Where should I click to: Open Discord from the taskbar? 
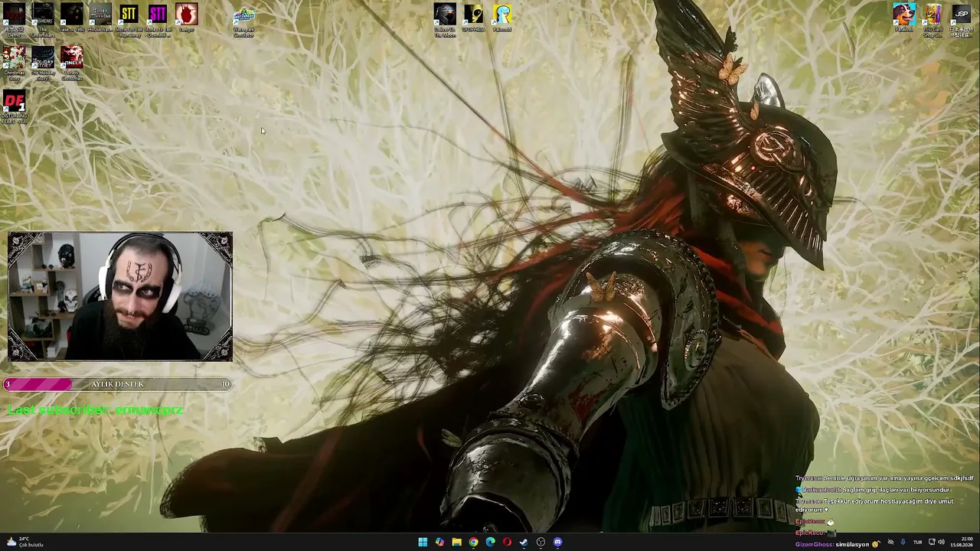pos(557,542)
